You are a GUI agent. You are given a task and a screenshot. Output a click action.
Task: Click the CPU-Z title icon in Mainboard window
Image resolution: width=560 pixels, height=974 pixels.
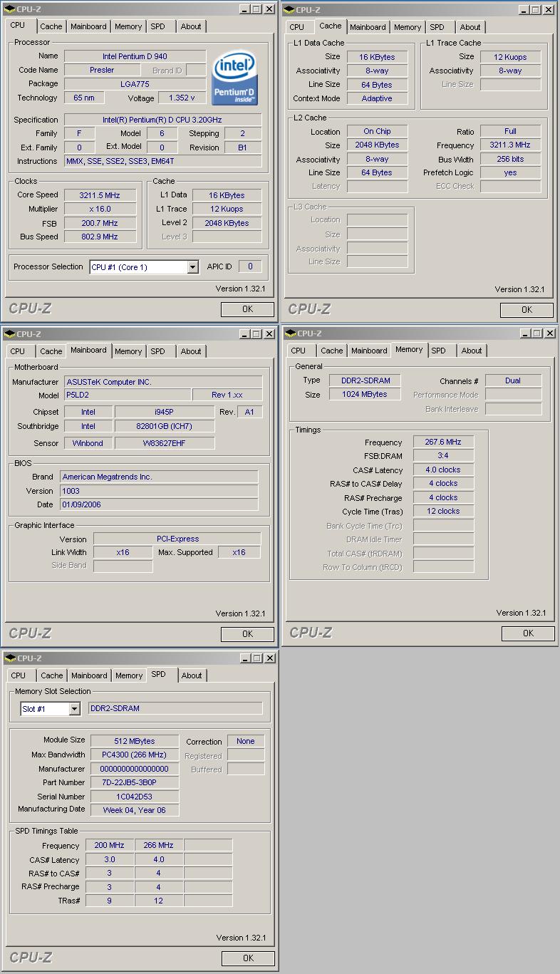point(10,333)
